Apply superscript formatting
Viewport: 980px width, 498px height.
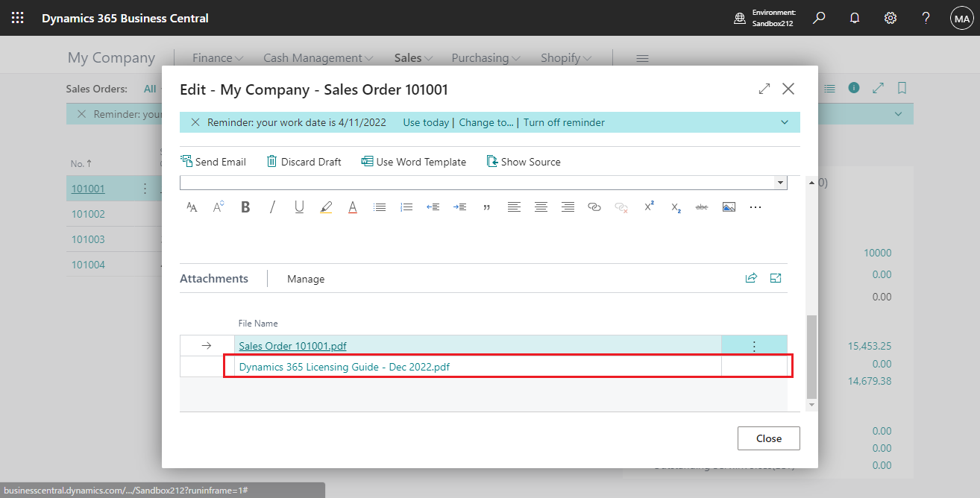(x=648, y=207)
